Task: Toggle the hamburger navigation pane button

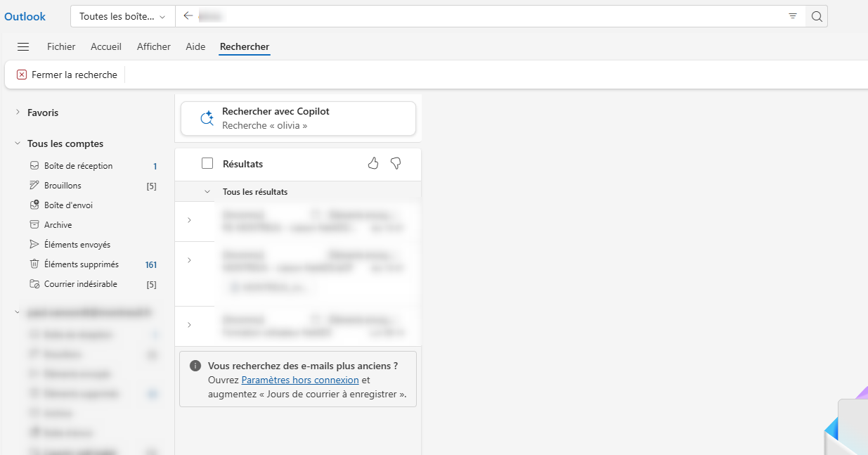Action: click(x=23, y=46)
